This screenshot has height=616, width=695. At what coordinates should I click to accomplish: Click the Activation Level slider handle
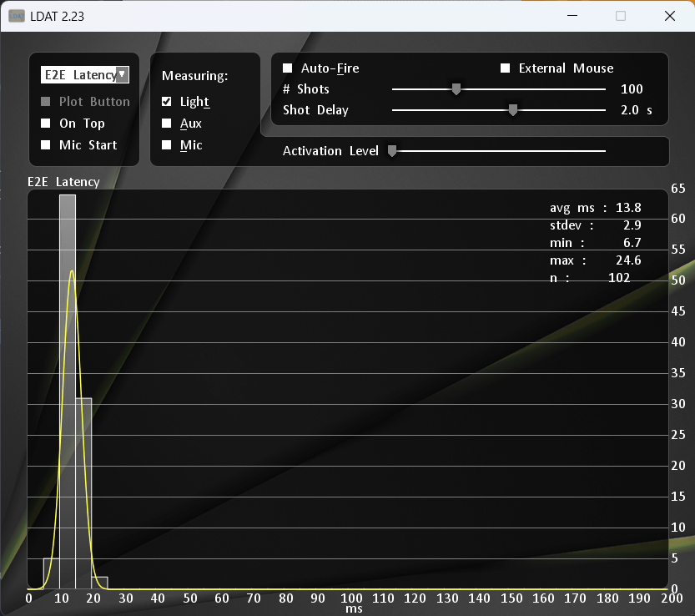click(392, 151)
